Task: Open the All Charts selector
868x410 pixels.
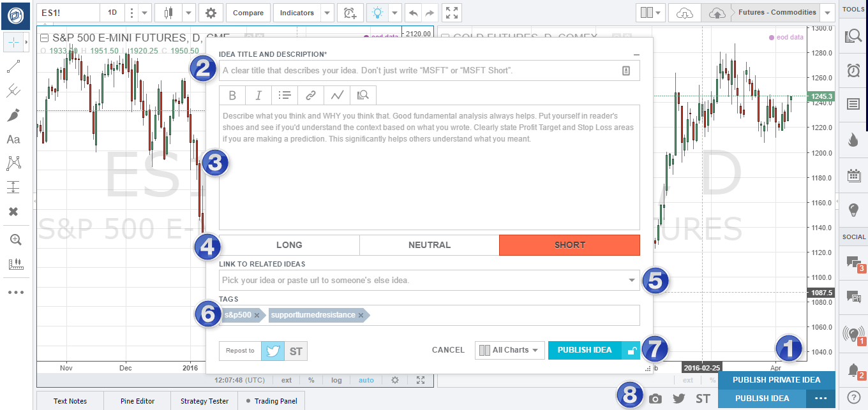Action: coord(509,350)
